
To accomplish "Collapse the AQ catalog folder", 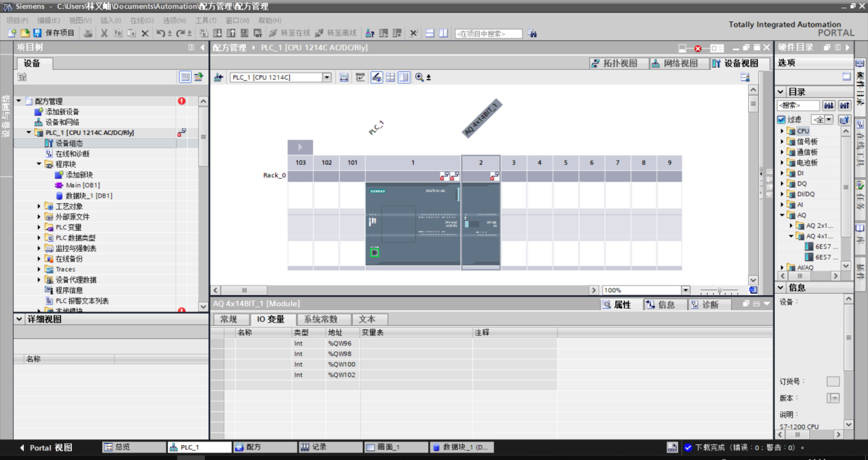I will pos(782,215).
